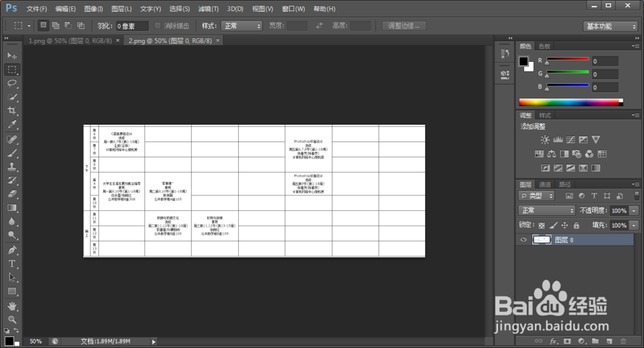Add a Levels adjustment
Viewport: 644px width, 348px height.
[x=558, y=140]
